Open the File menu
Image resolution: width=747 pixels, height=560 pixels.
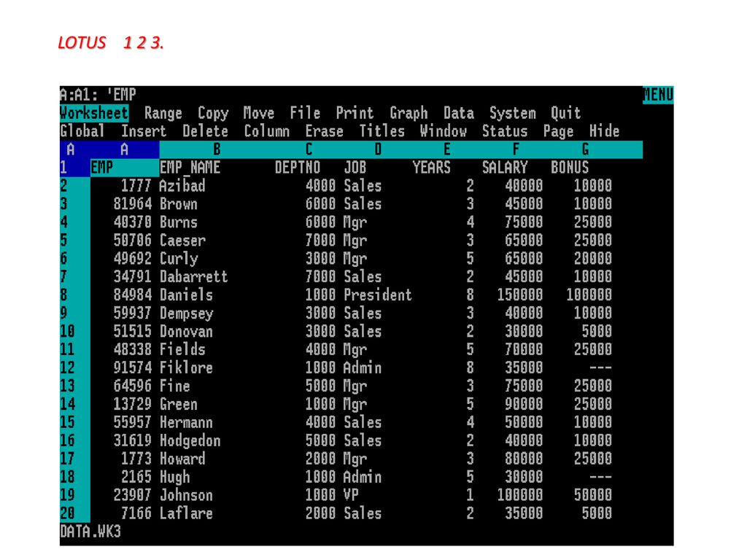305,113
